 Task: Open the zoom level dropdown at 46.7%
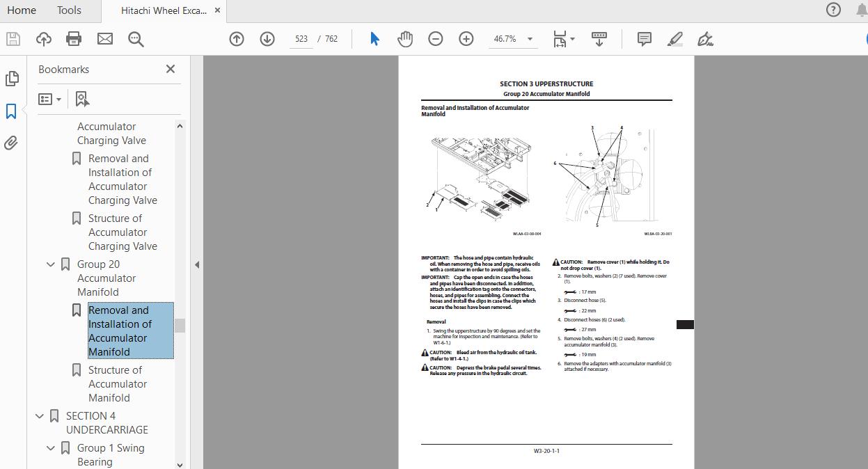[x=530, y=39]
